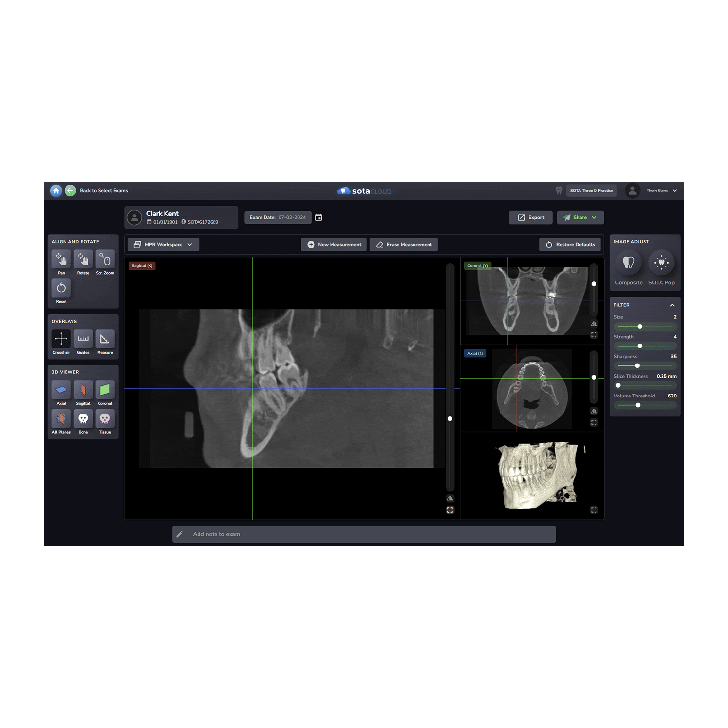
Task: Start a New Measurement
Action: [x=334, y=245]
